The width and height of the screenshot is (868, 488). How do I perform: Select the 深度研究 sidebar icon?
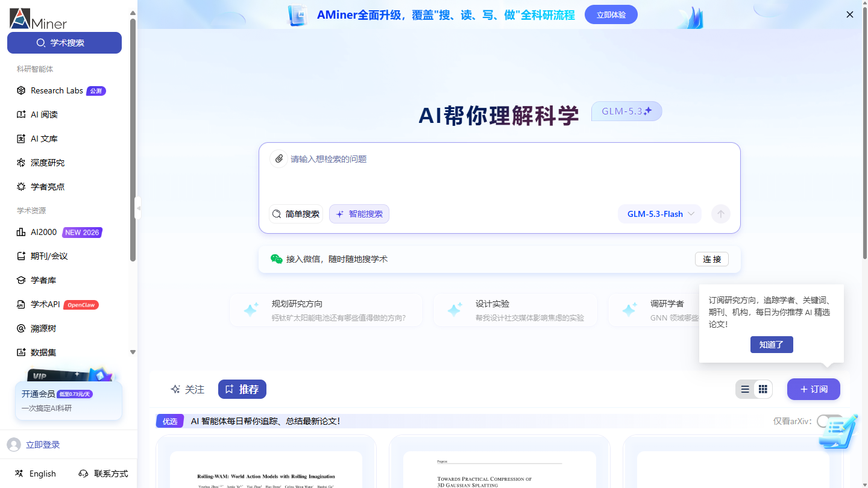click(x=20, y=163)
